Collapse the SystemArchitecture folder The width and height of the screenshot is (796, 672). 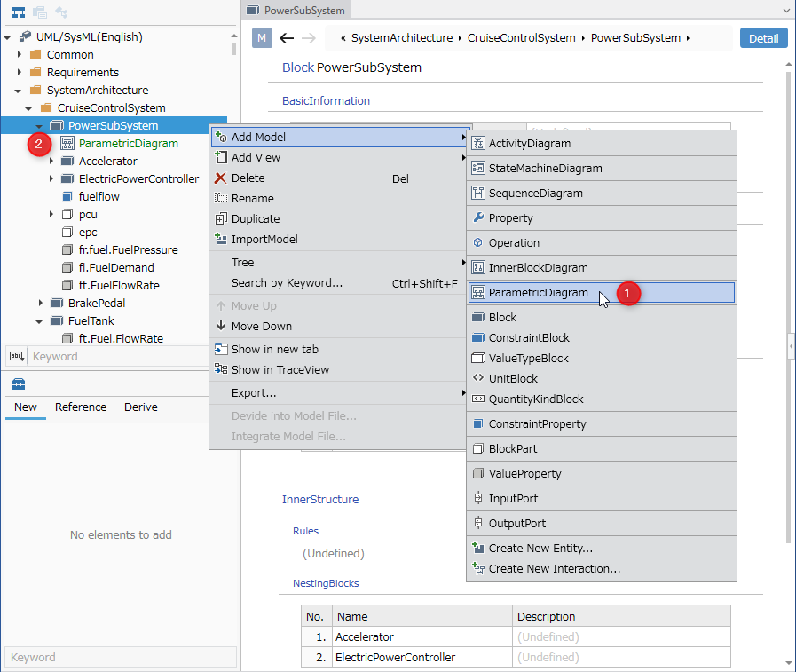(19, 91)
